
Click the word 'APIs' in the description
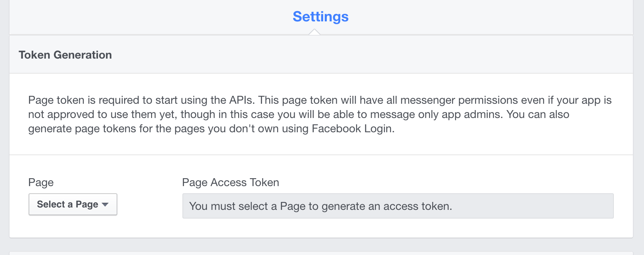[x=241, y=100]
